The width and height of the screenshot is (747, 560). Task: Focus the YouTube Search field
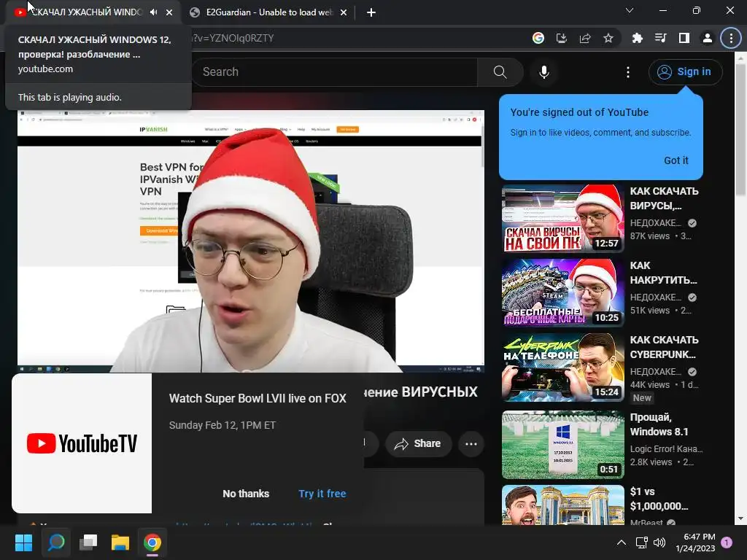click(x=334, y=72)
